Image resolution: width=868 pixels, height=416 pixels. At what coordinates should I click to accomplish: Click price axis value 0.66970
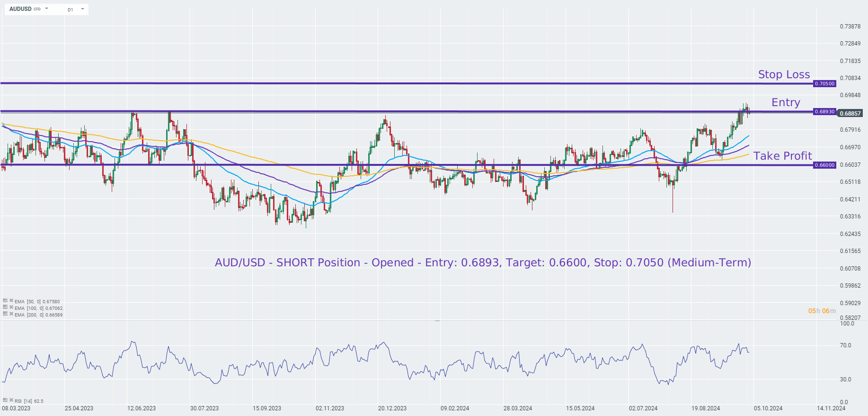pos(850,147)
